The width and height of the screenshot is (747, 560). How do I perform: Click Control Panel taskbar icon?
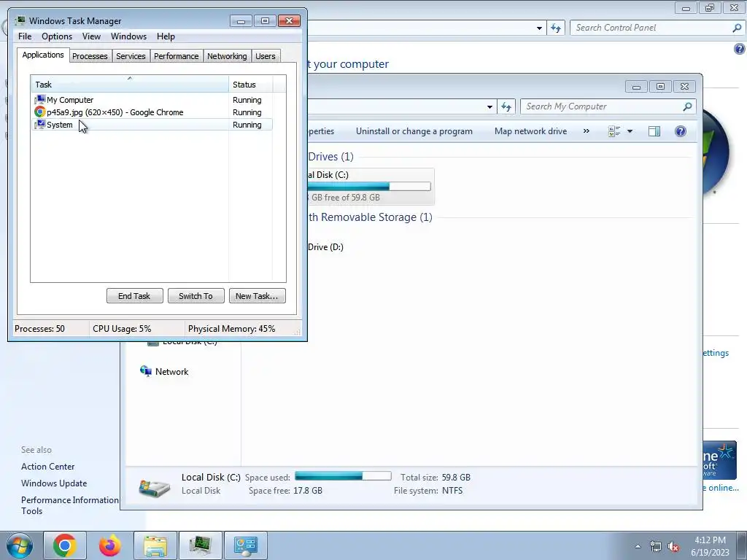coord(245,545)
